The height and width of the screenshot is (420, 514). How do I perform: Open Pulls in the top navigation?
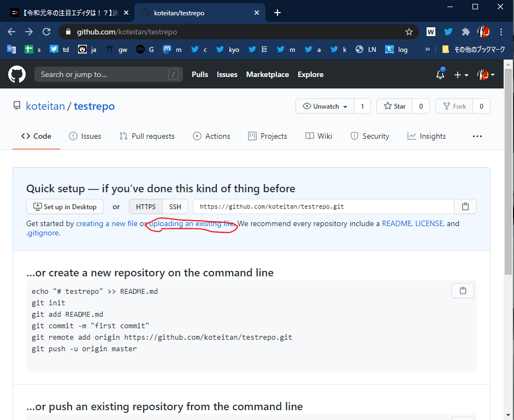coord(200,74)
